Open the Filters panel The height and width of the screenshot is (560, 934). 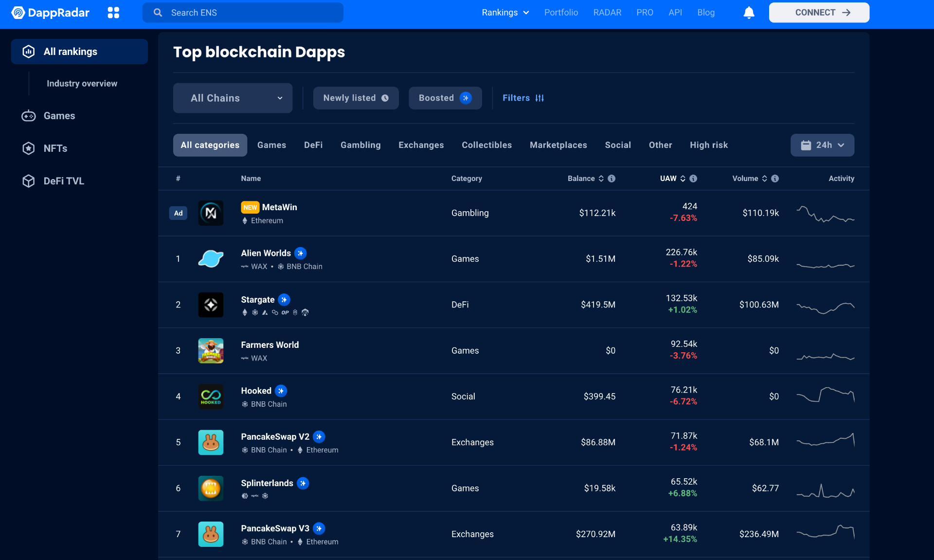click(523, 98)
